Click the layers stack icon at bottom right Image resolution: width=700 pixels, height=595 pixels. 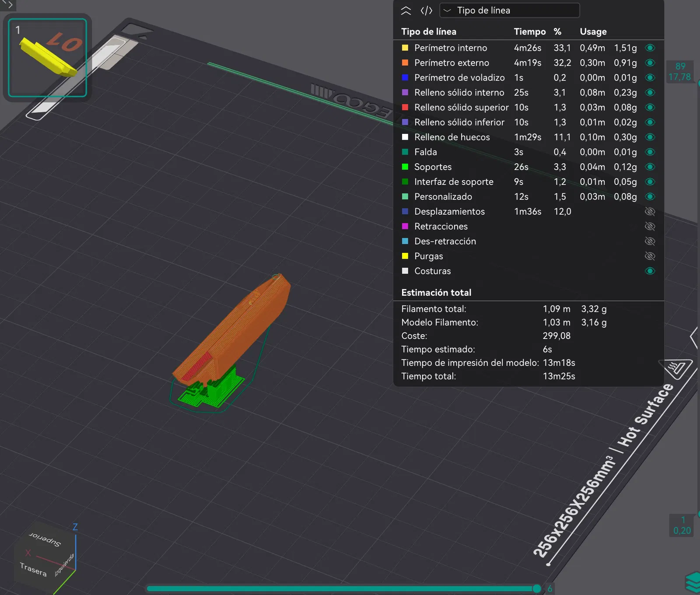[x=693, y=582]
